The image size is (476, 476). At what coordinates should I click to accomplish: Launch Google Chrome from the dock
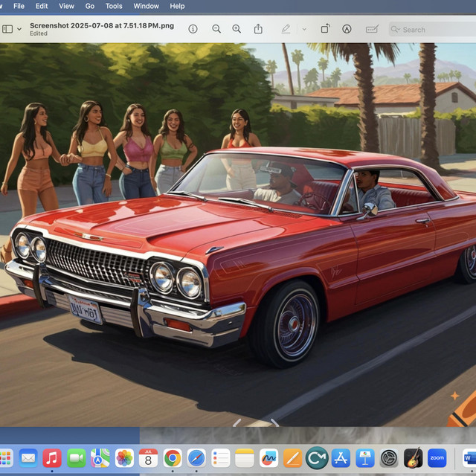173,457
